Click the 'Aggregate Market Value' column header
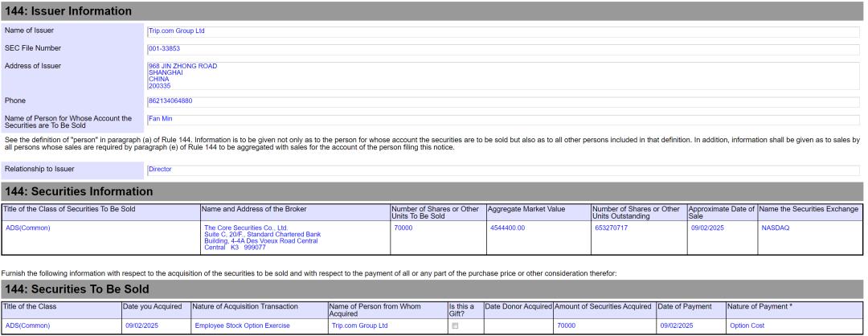Viewport: 868px width, 336px height. coord(538,212)
